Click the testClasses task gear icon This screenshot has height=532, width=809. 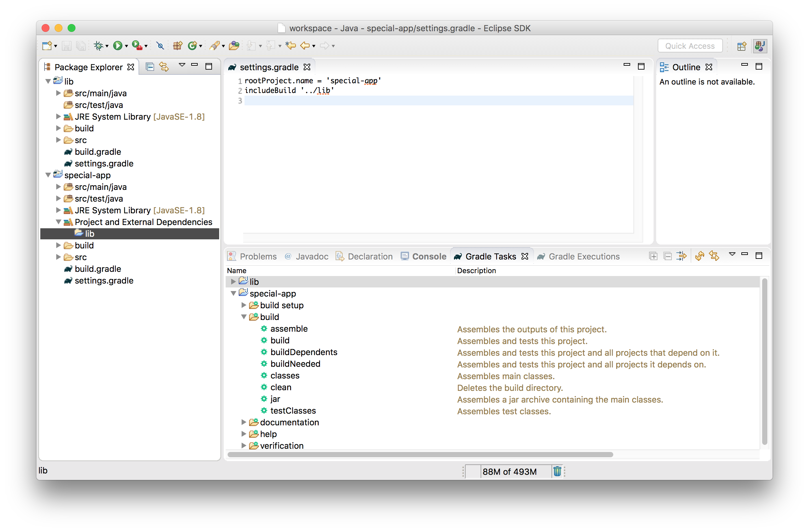tap(264, 411)
